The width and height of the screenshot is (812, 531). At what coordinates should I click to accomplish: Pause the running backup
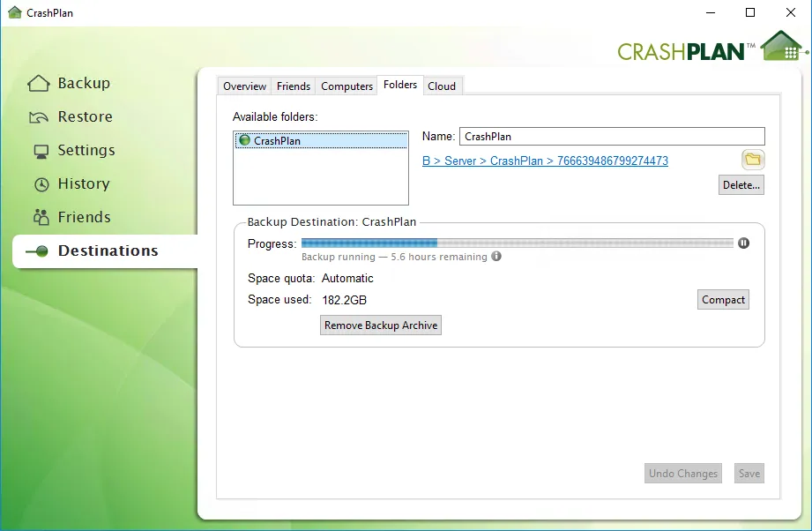pyautogui.click(x=743, y=243)
